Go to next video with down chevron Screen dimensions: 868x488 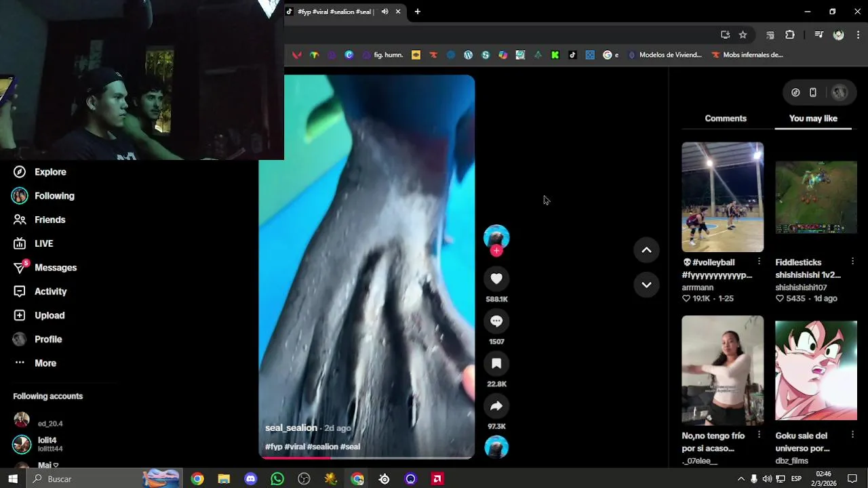point(646,285)
